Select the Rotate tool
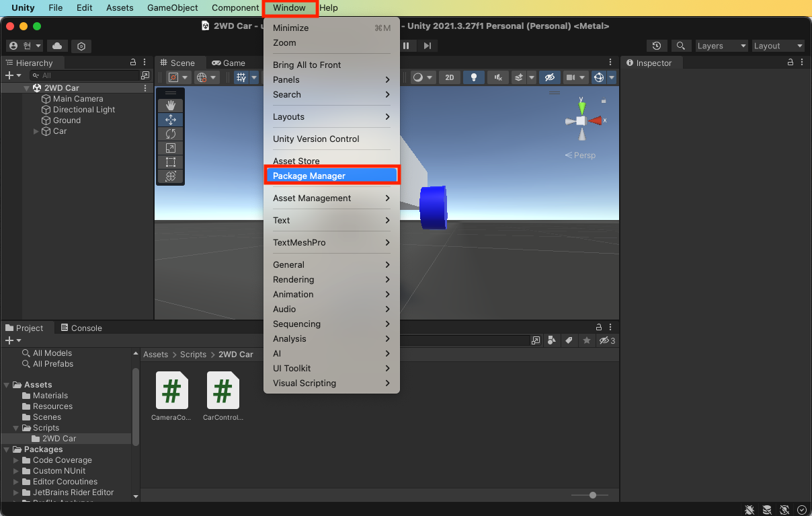The width and height of the screenshot is (812, 516). (x=170, y=134)
